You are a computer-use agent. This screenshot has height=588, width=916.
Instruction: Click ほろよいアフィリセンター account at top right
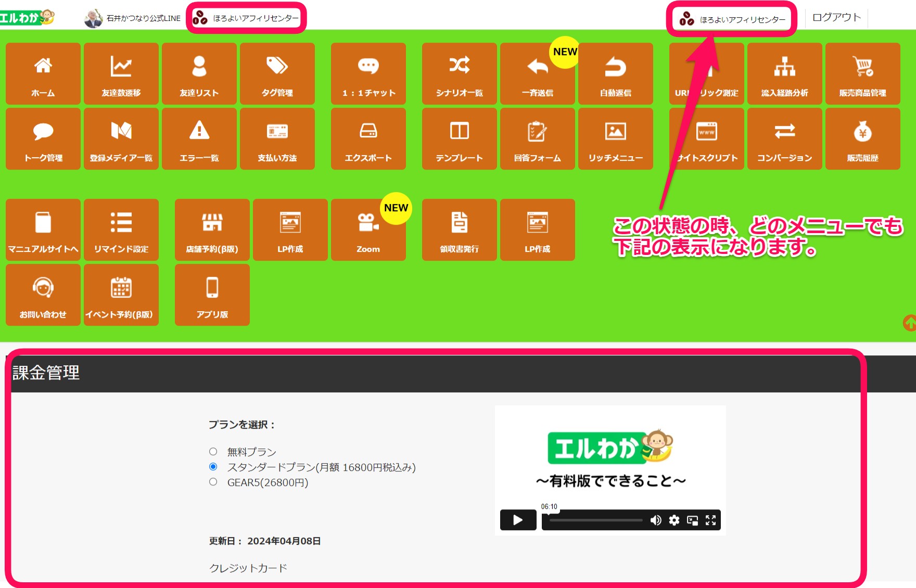pyautogui.click(x=732, y=19)
